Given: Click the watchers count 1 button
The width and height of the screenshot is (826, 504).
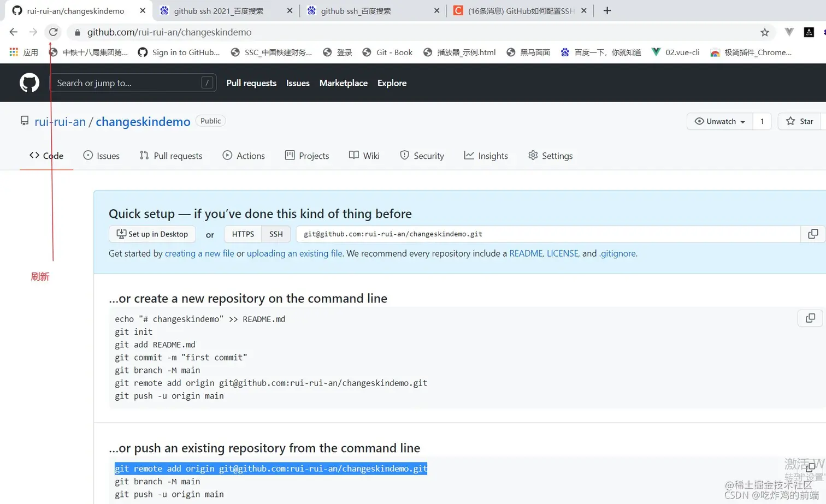Looking at the screenshot, I should (762, 121).
